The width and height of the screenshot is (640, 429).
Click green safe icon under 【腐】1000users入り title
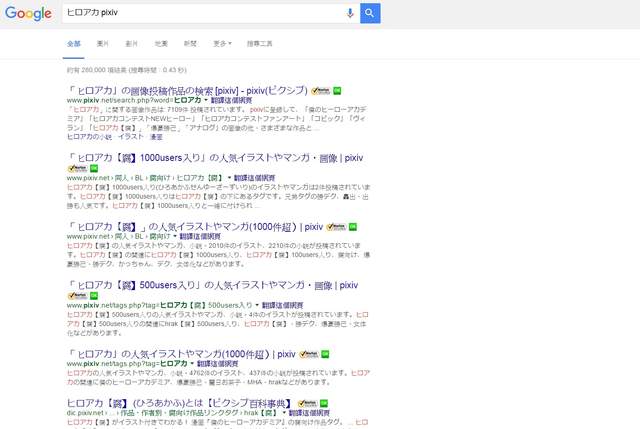coord(94,168)
